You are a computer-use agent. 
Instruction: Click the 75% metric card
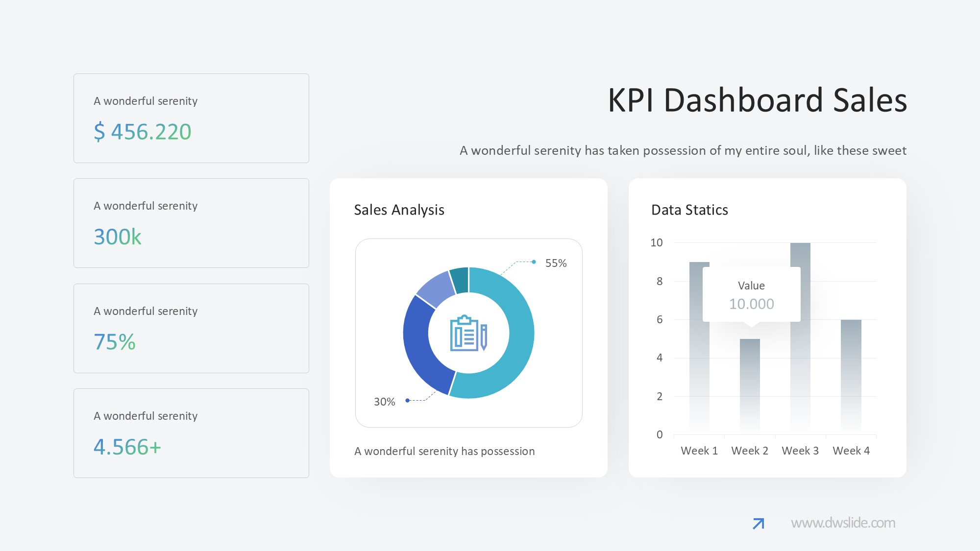(x=191, y=328)
